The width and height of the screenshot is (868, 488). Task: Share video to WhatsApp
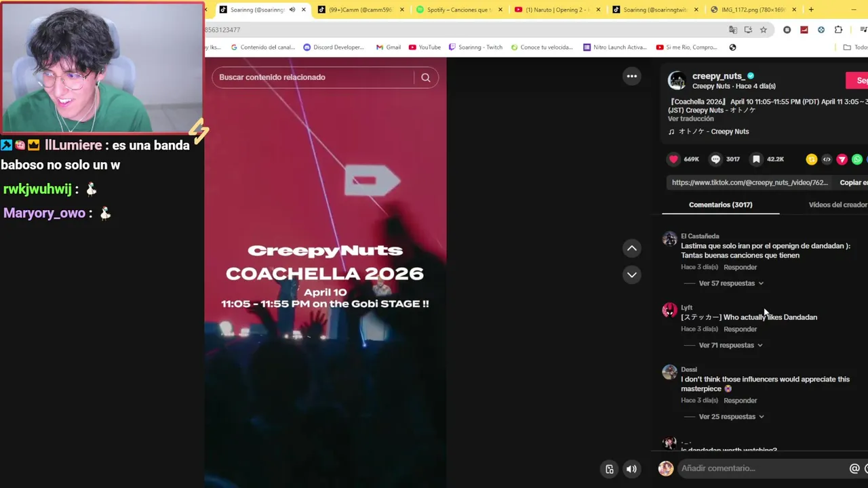[x=857, y=159]
